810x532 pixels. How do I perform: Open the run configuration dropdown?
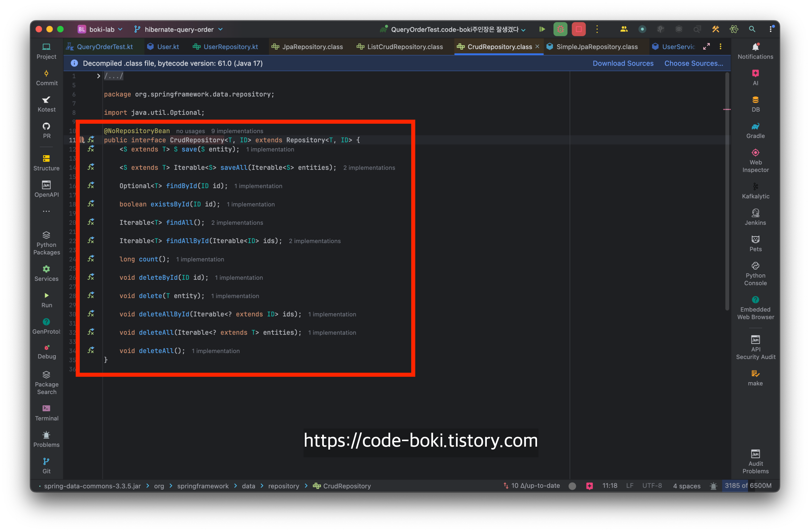pyautogui.click(x=454, y=29)
